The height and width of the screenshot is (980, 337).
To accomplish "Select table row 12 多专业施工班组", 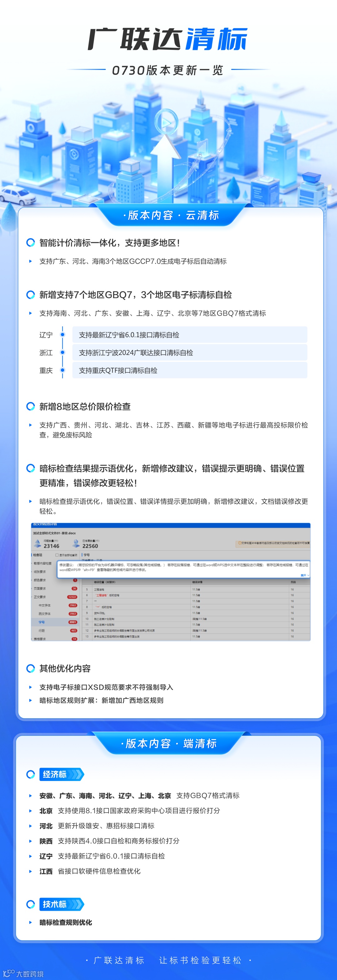I will pyautogui.click(x=196, y=630).
